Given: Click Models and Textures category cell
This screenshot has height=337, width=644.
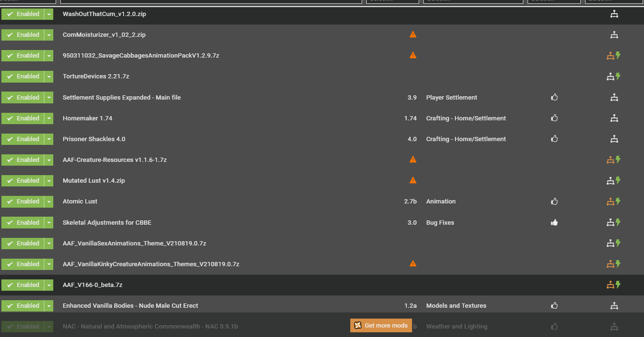Looking at the screenshot, I should [456, 306].
